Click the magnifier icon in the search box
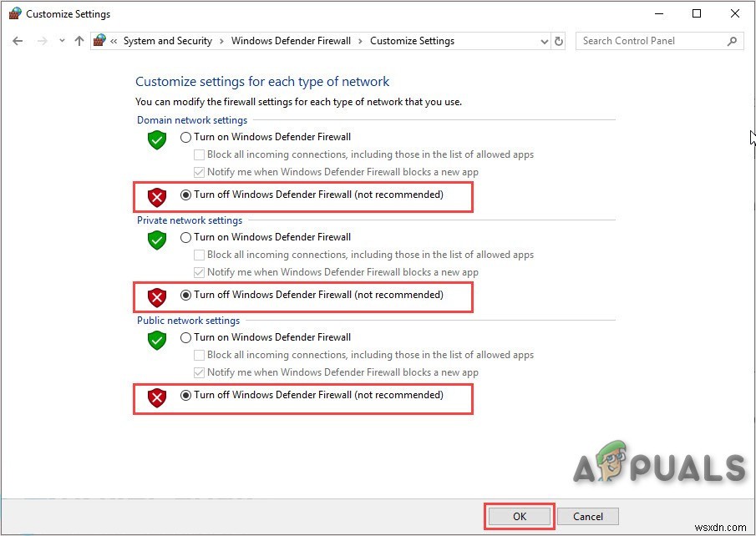 731,40
